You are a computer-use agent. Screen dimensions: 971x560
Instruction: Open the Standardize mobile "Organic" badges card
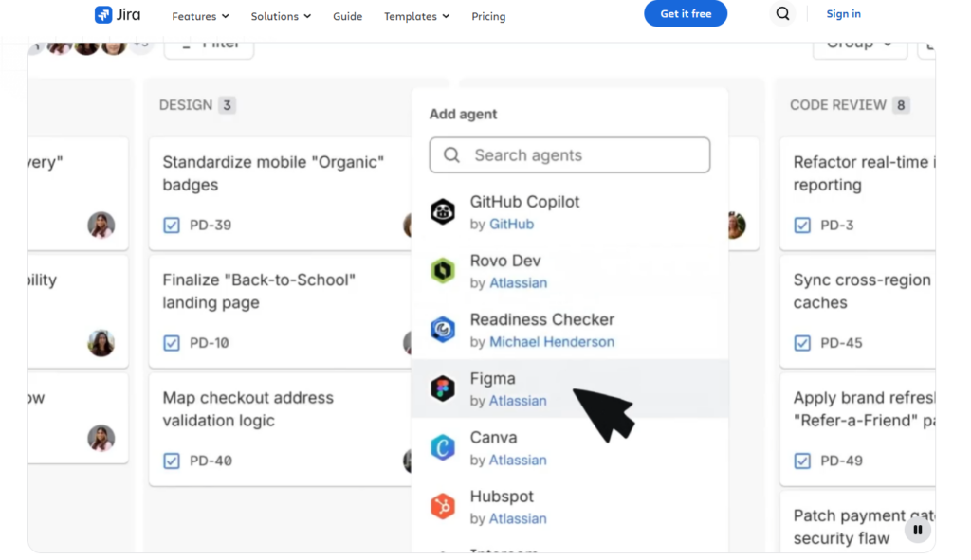click(x=281, y=193)
